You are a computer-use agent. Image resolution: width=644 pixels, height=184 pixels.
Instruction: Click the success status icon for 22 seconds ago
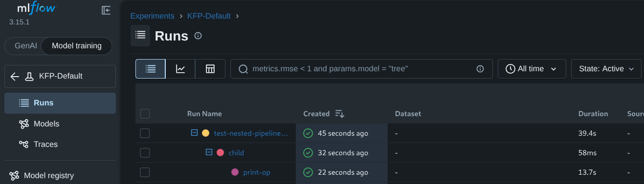[x=308, y=172]
